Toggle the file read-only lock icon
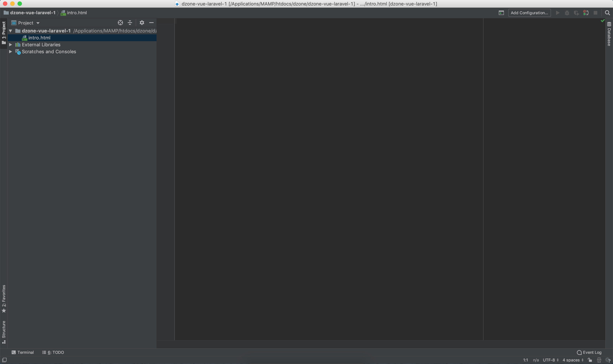The height and width of the screenshot is (364, 613). [590, 360]
